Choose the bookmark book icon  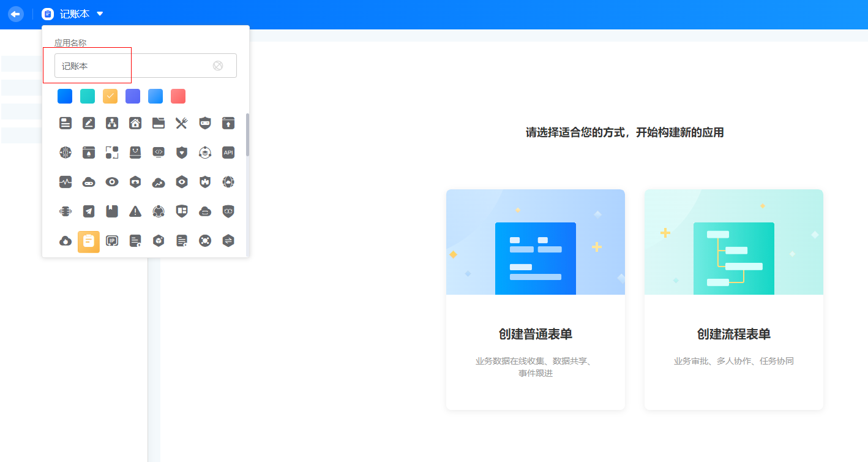[x=112, y=211]
